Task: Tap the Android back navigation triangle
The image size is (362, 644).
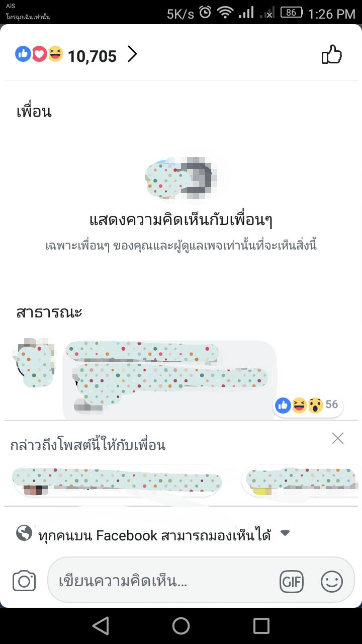Action: (x=101, y=626)
